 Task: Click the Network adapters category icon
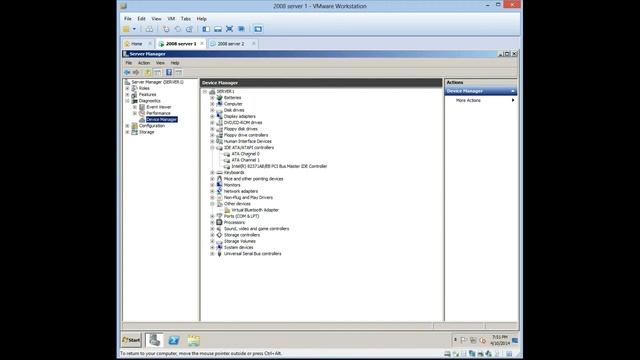tap(219, 191)
